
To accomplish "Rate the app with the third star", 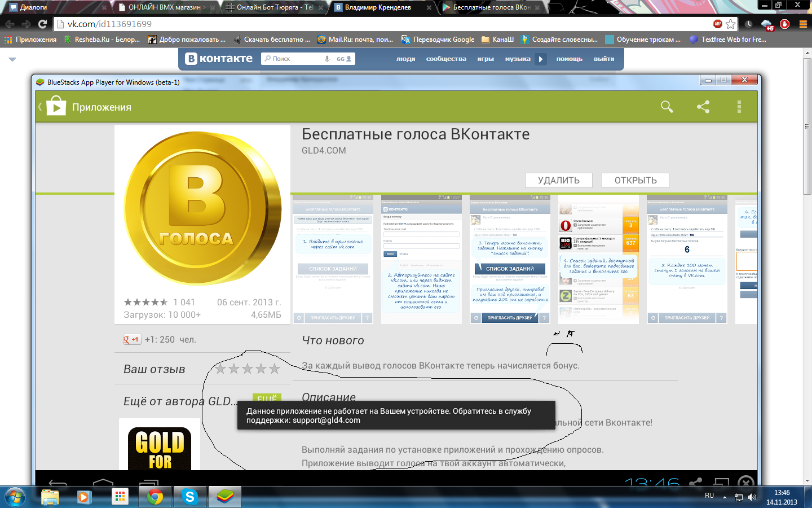I will pyautogui.click(x=248, y=369).
